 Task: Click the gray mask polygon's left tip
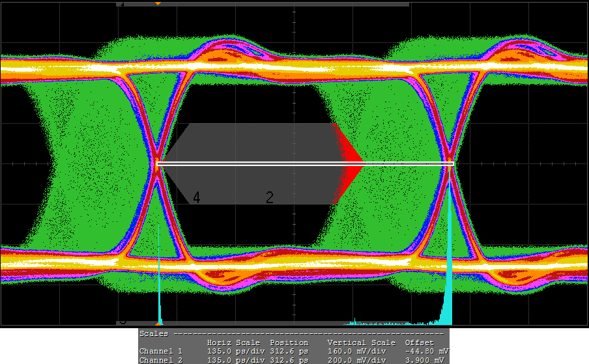point(162,163)
